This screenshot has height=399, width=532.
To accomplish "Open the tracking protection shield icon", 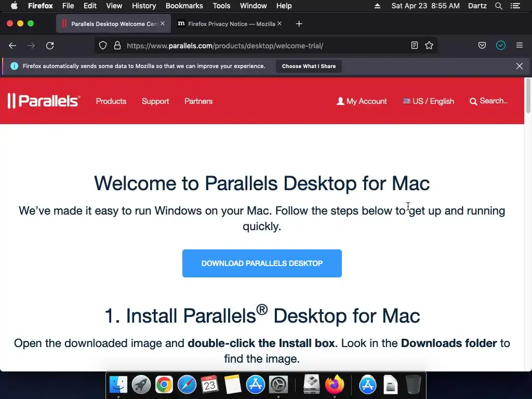I will [x=103, y=46].
